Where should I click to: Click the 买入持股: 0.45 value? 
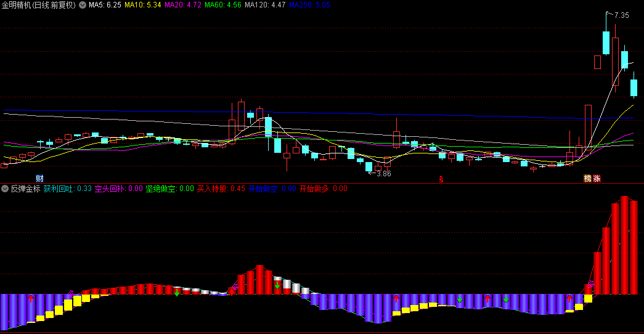tap(221, 189)
